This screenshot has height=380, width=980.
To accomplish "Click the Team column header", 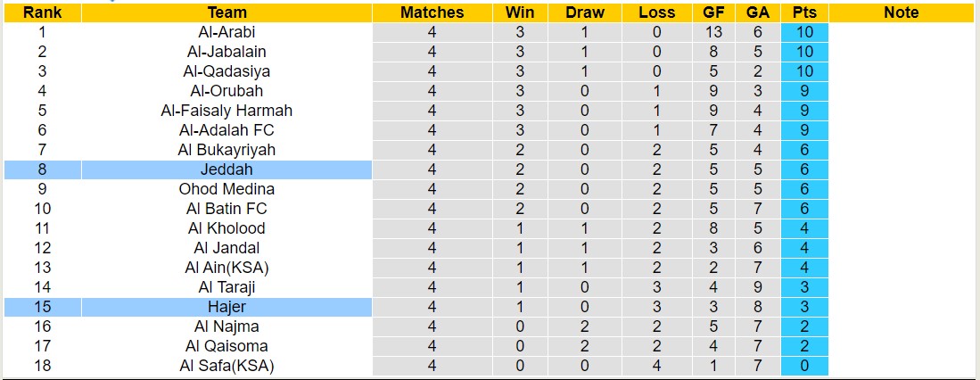I will click(226, 12).
